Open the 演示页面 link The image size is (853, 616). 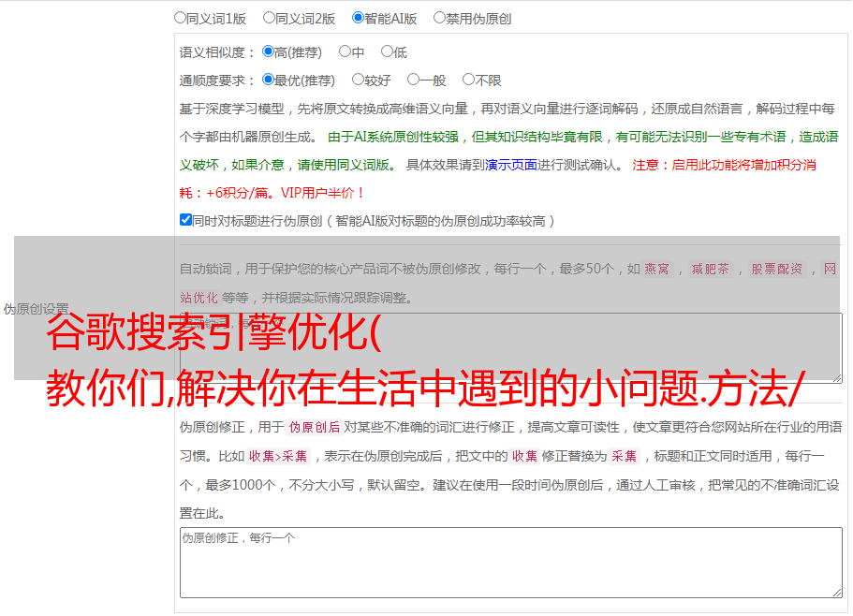click(x=510, y=165)
